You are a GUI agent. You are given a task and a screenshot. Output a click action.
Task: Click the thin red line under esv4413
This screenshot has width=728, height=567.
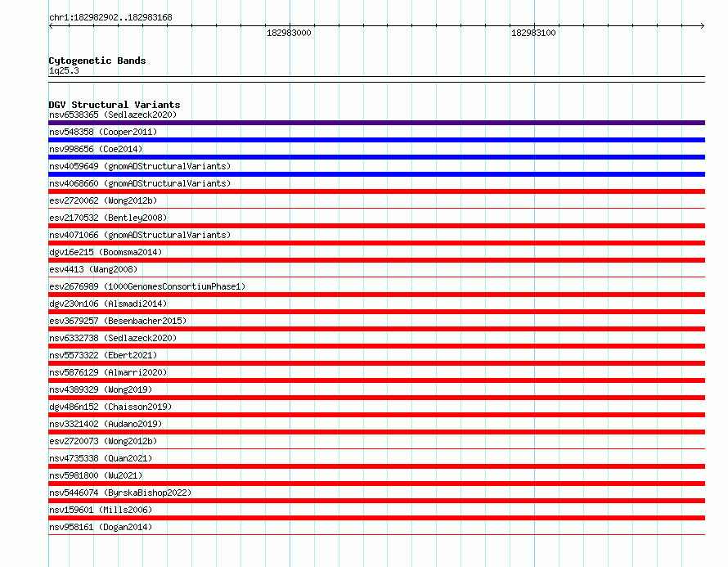pos(376,277)
